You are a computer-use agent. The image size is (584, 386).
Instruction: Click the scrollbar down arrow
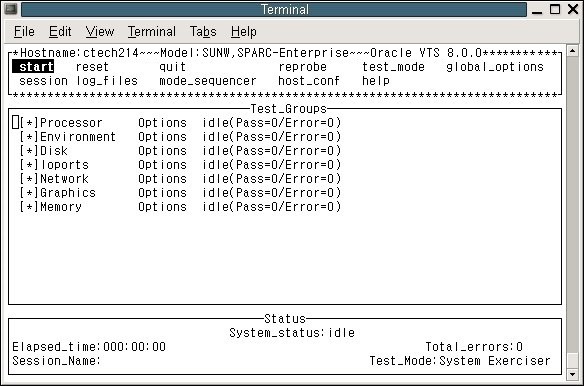(572, 374)
